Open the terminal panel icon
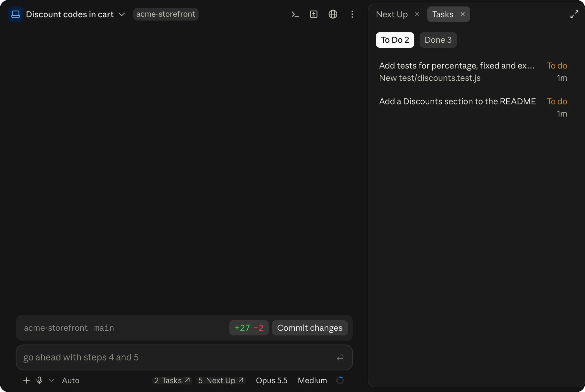 coord(295,14)
